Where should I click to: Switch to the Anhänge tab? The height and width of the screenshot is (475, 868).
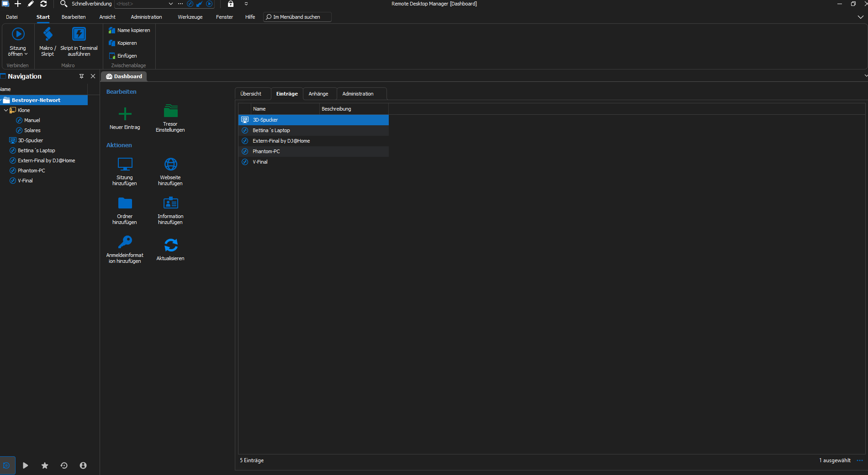[318, 94]
